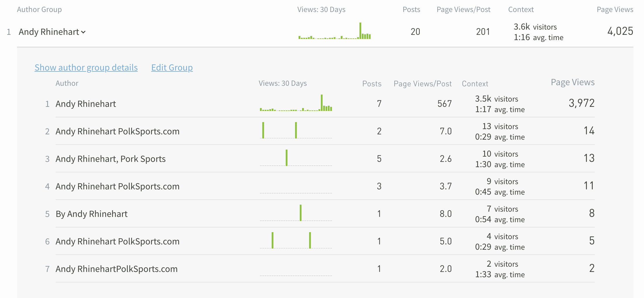Image resolution: width=644 pixels, height=298 pixels.
Task: Open author By Andy Rhinehart
Action: pyautogui.click(x=92, y=214)
